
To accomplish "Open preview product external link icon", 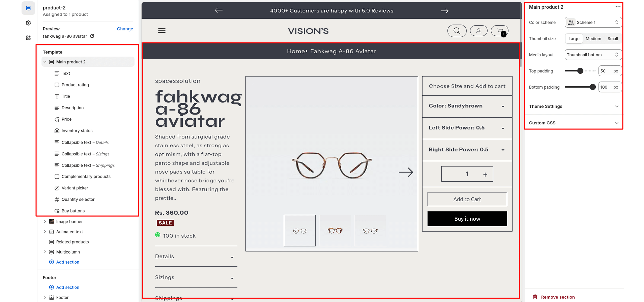I will pos(92,36).
